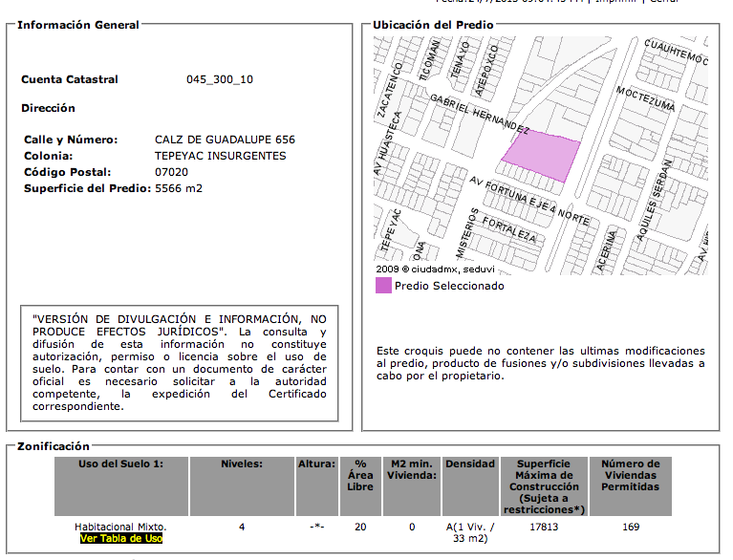Click the MISTERIOS street label on map
This screenshot has width=733, height=560.
pos(467,233)
